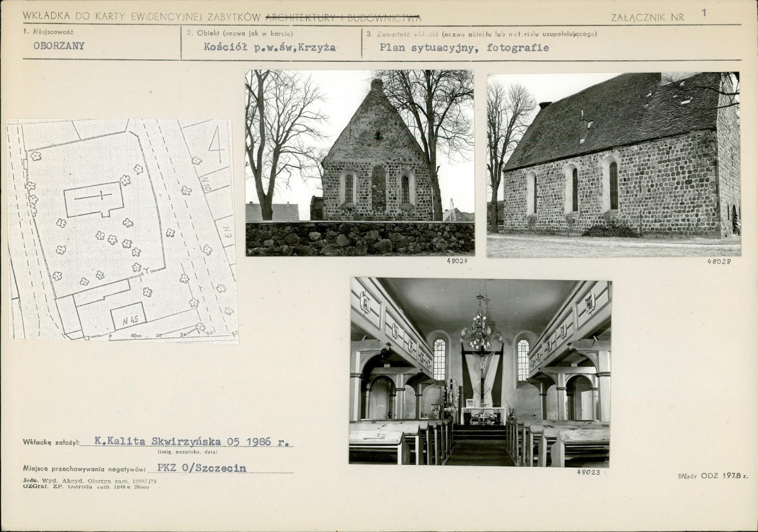This screenshot has width=758, height=532.
Task: Click the 'Wzór ODZ 1978 r.' form note
Action: tap(712, 476)
